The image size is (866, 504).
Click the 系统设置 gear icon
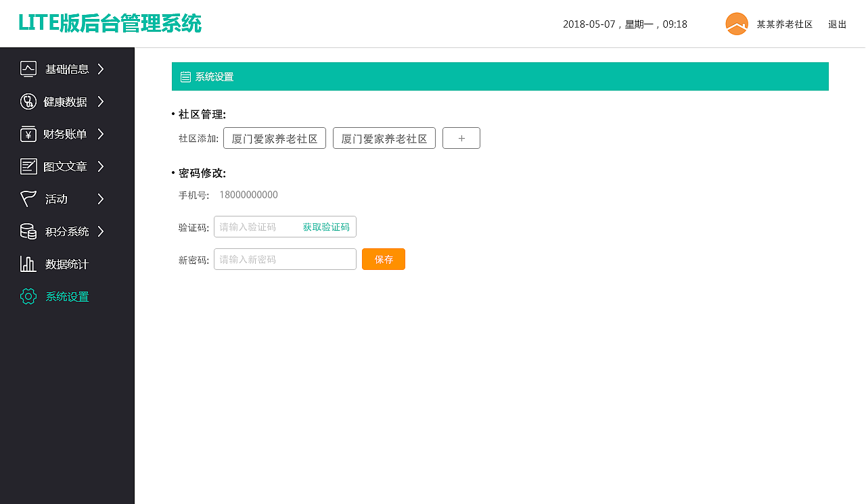pos(28,296)
